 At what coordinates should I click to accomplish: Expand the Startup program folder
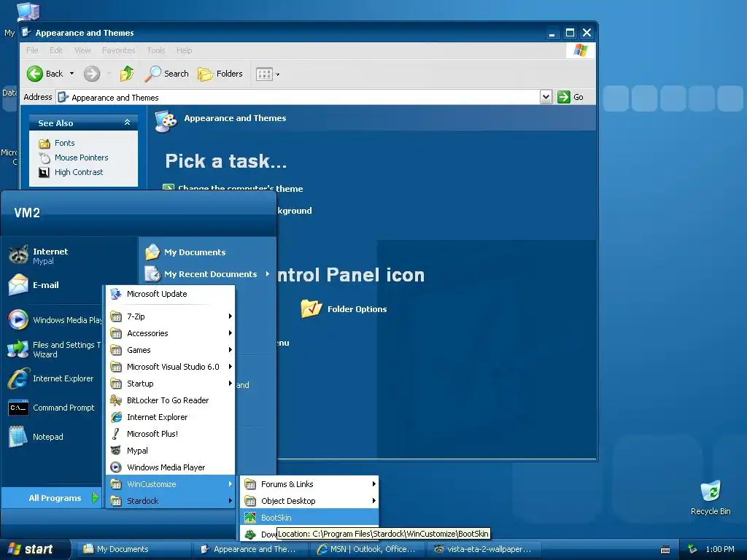(171, 384)
